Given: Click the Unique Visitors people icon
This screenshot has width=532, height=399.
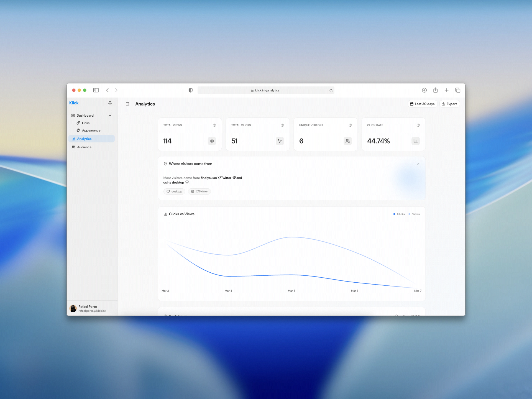Looking at the screenshot, I should click(348, 141).
